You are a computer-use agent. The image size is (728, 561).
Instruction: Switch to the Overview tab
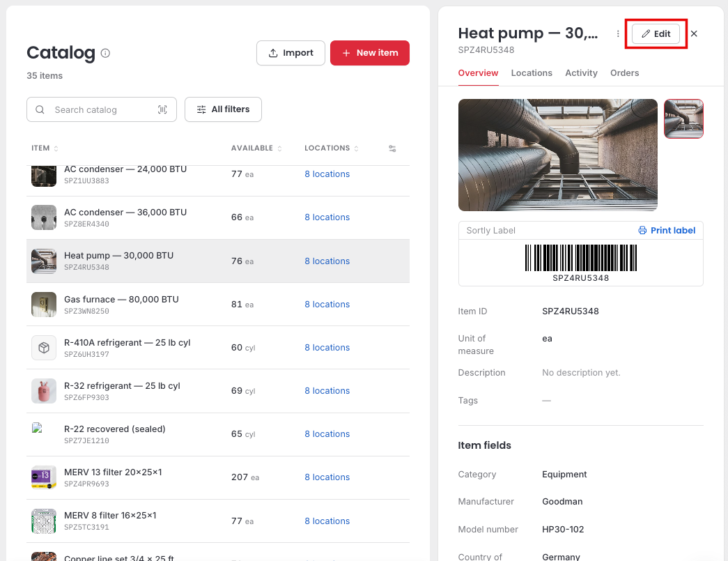click(x=478, y=73)
